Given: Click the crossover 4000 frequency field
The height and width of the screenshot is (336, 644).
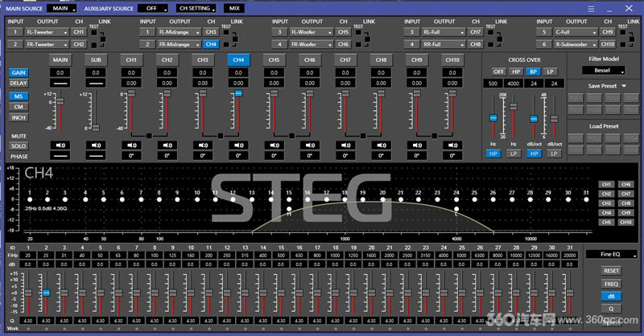Looking at the screenshot, I should coord(514,84).
